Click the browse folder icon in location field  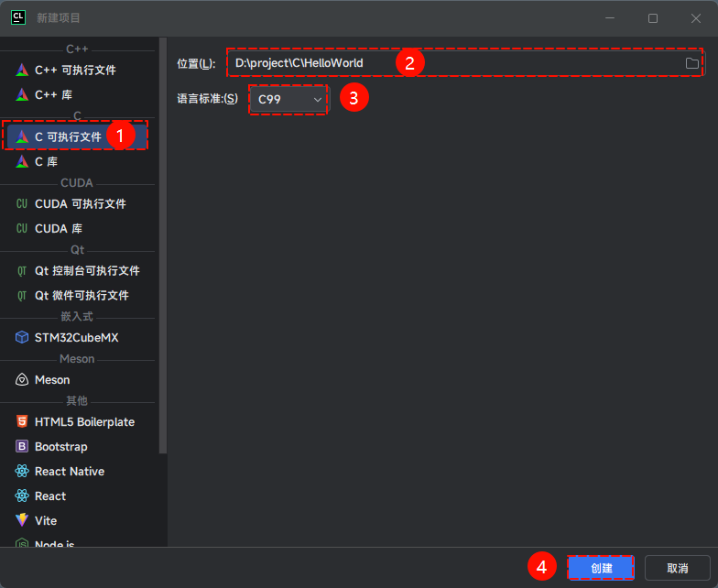pyautogui.click(x=691, y=63)
